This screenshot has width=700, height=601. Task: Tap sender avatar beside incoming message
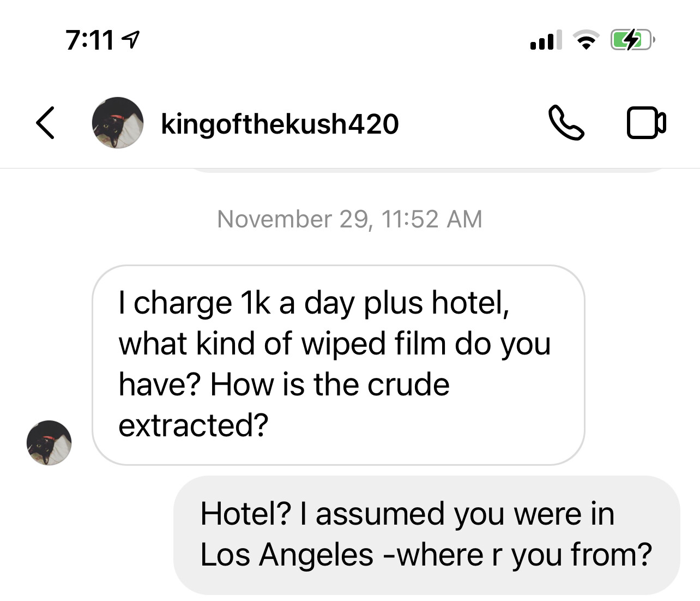pos(49,442)
